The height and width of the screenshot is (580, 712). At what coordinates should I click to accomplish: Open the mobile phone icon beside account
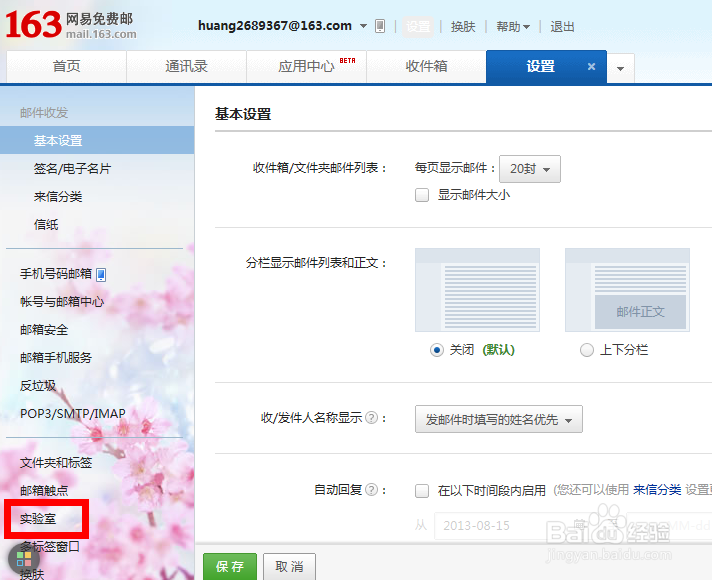380,26
